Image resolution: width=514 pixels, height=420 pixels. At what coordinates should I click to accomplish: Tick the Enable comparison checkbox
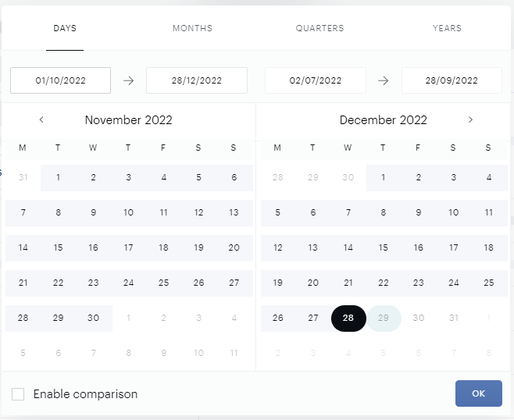point(19,394)
